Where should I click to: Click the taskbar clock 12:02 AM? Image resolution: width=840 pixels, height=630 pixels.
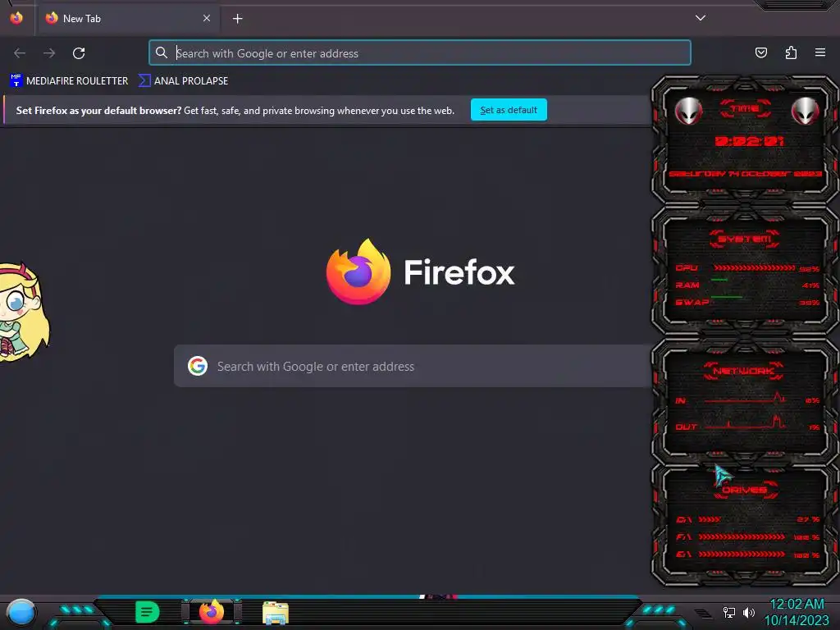coord(797,605)
